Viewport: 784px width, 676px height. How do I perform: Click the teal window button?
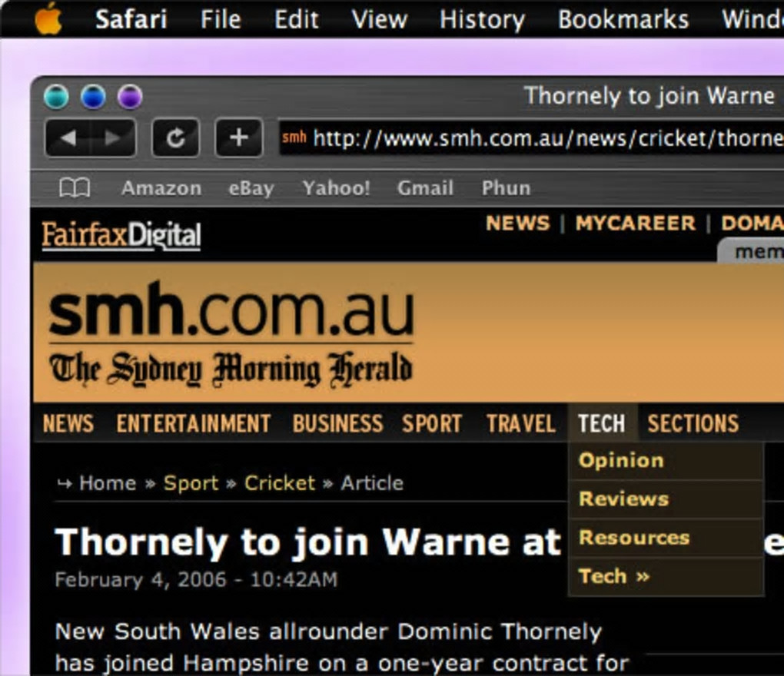(x=56, y=97)
